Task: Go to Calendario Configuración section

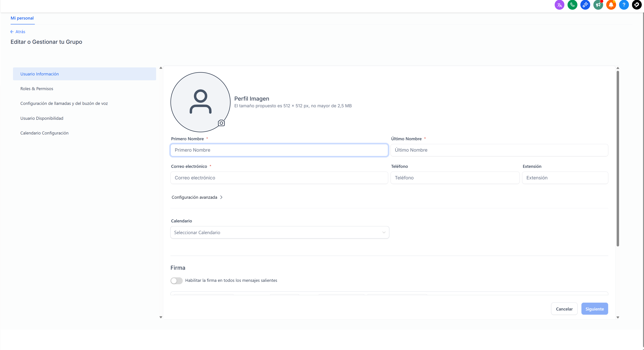Action: click(44, 133)
